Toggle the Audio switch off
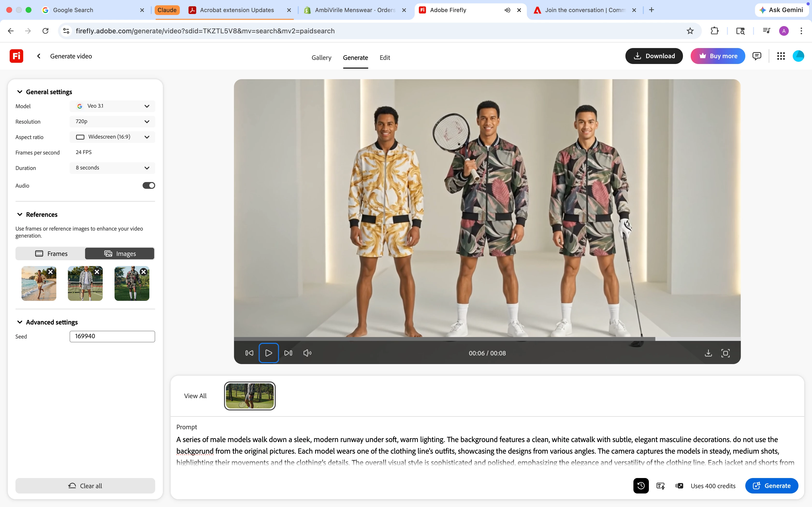 [x=149, y=185]
